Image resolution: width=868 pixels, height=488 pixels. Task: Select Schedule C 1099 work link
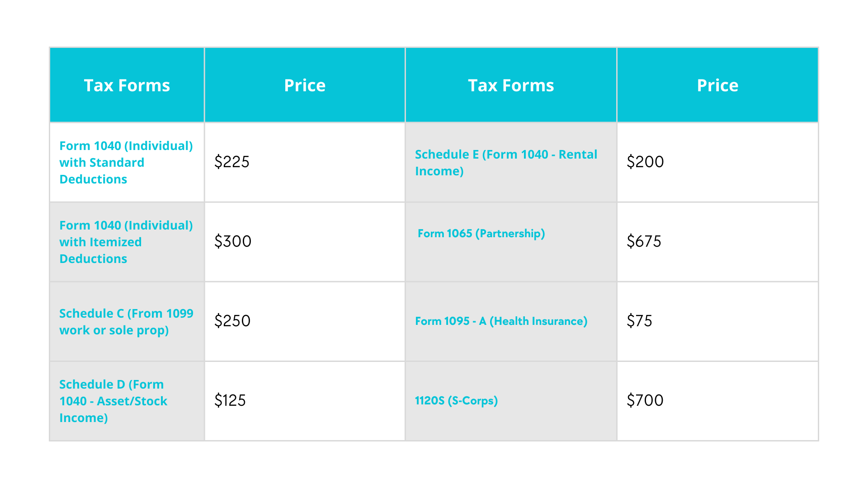click(x=126, y=321)
